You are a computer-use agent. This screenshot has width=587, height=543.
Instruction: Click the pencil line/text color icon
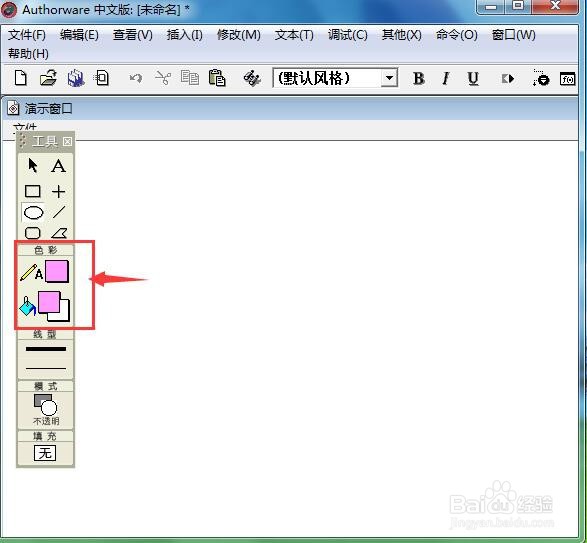31,272
